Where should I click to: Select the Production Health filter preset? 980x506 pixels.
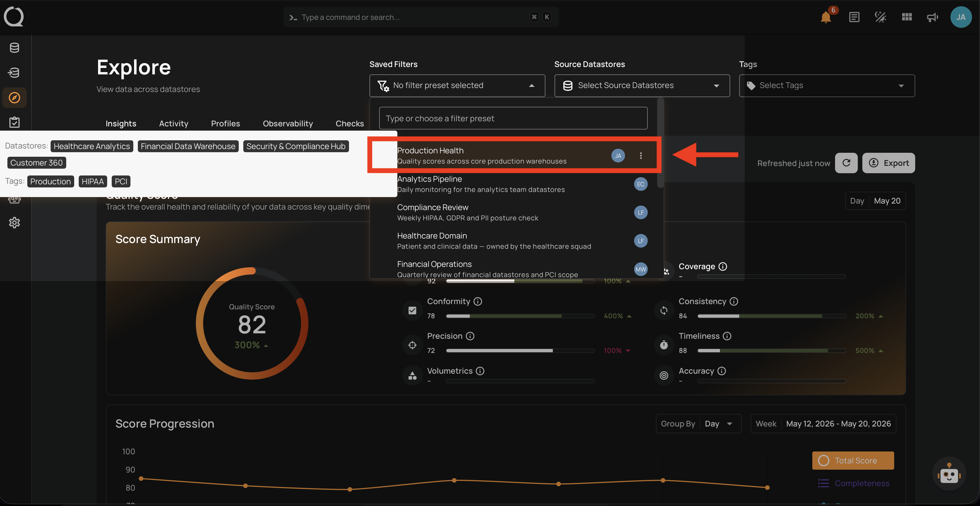click(514, 156)
